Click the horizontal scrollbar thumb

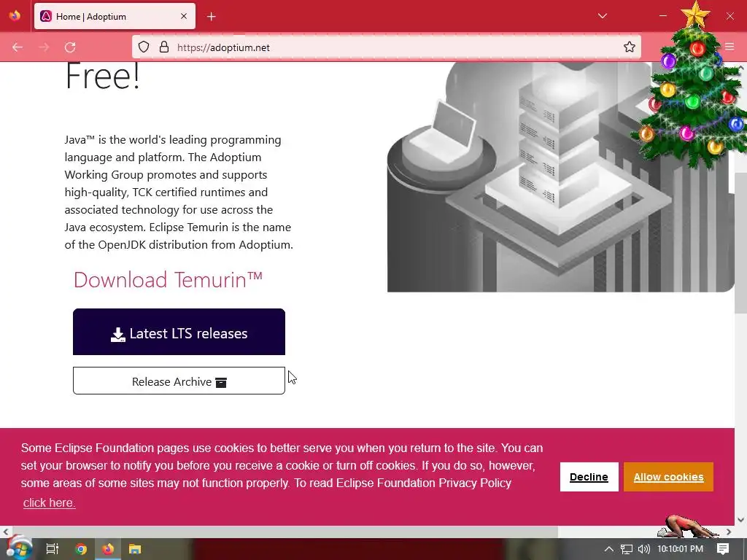pos(284,532)
